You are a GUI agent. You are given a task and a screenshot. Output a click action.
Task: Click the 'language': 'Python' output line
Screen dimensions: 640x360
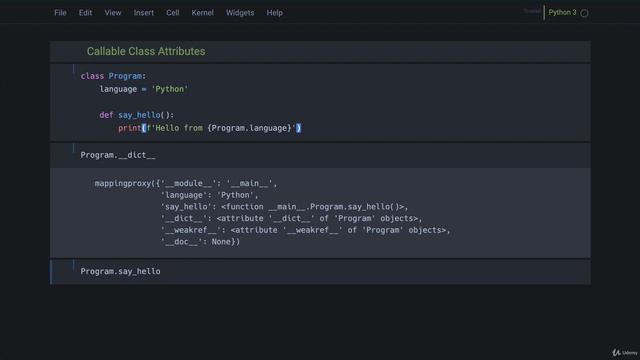[210, 195]
